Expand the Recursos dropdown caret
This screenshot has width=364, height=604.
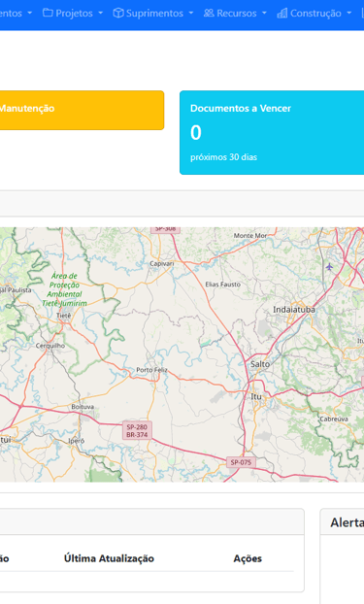264,13
